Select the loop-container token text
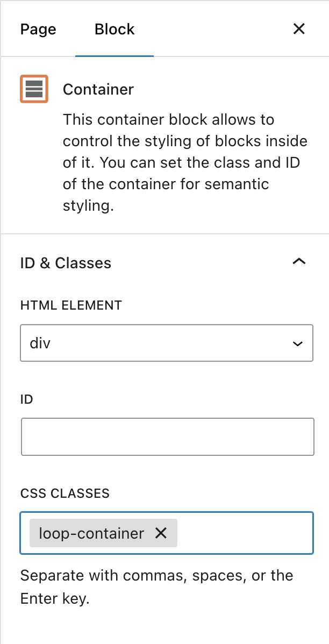 point(91,533)
